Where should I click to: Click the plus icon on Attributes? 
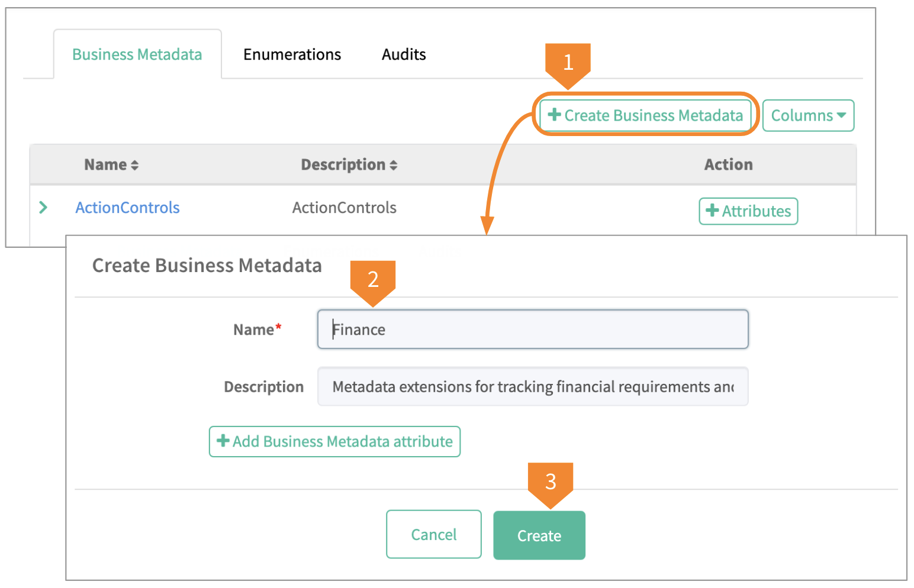point(712,211)
